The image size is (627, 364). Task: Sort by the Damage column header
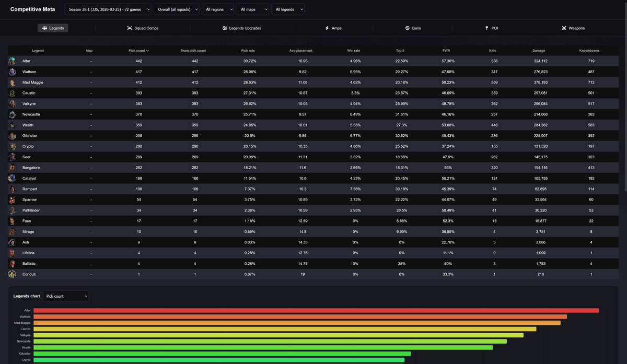pyautogui.click(x=539, y=51)
